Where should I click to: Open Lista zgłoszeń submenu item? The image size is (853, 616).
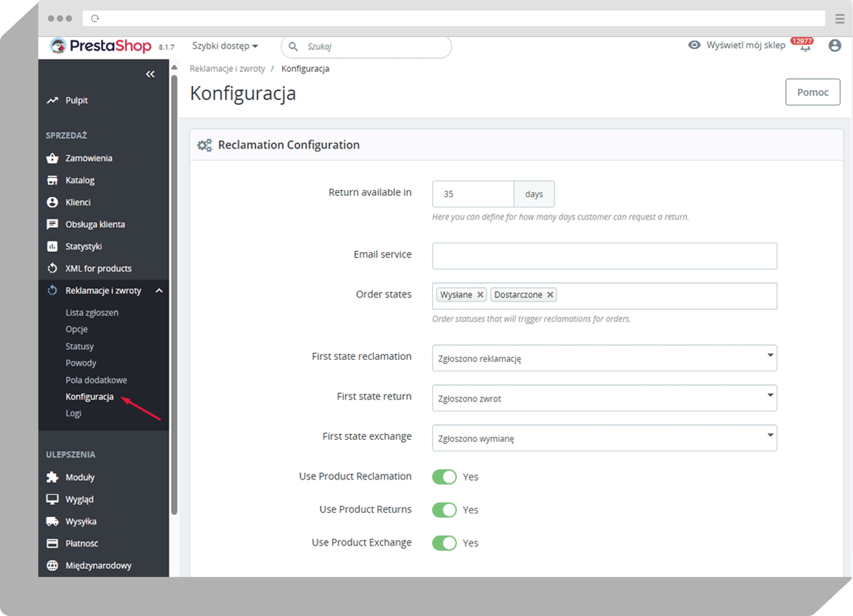[92, 313]
